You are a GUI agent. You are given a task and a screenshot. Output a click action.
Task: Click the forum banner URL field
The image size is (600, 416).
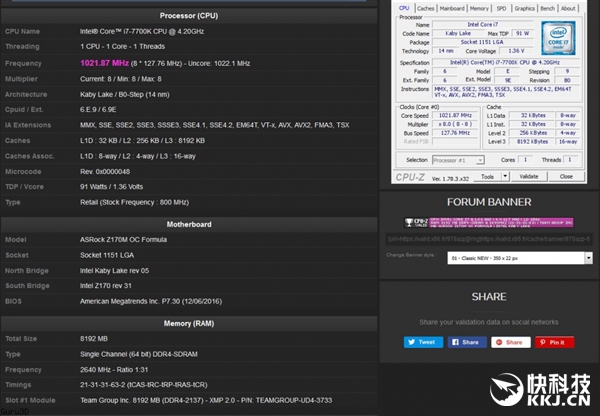click(489, 239)
